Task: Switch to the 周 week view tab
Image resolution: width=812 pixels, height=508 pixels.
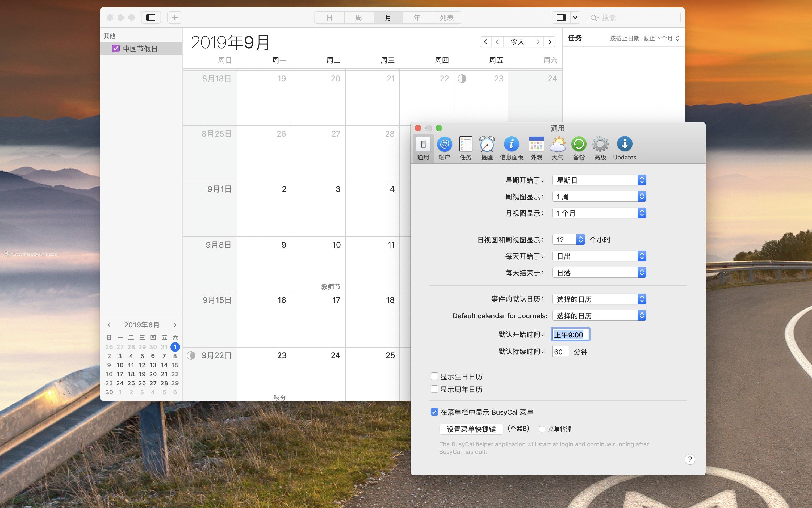Action: click(x=358, y=18)
